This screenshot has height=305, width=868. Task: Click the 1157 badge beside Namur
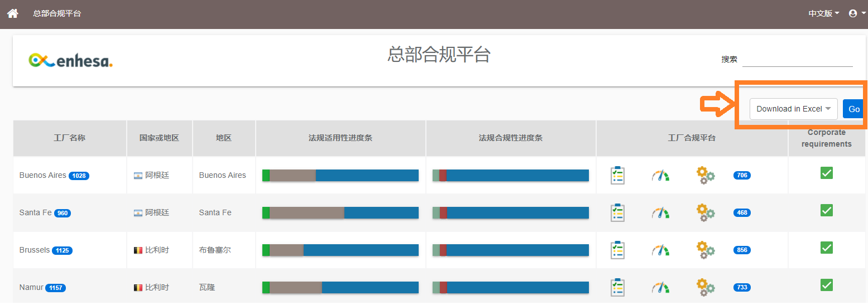[55, 288]
